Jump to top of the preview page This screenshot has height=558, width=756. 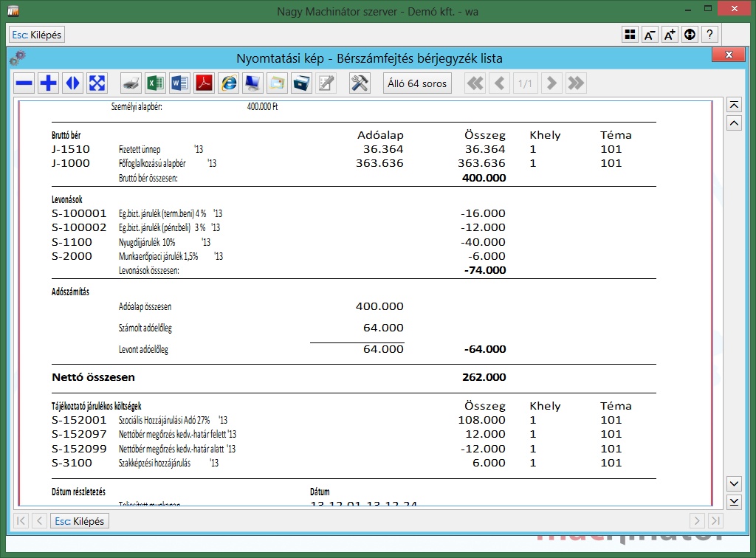[x=734, y=105]
